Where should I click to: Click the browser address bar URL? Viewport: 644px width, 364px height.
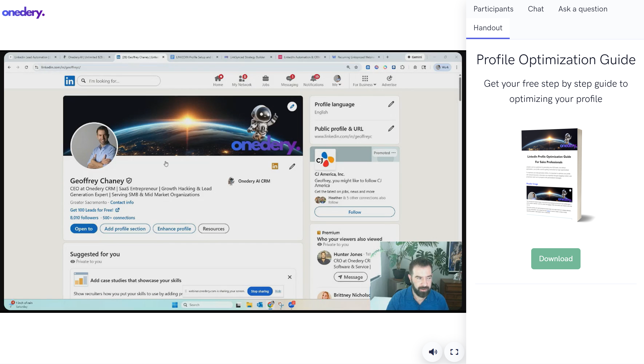(x=61, y=67)
